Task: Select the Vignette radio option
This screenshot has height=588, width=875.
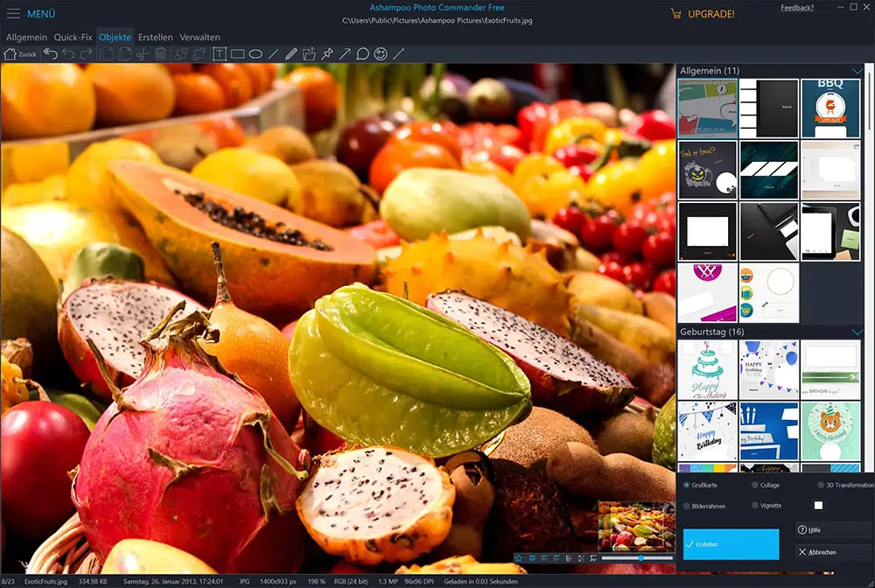Action: point(756,506)
